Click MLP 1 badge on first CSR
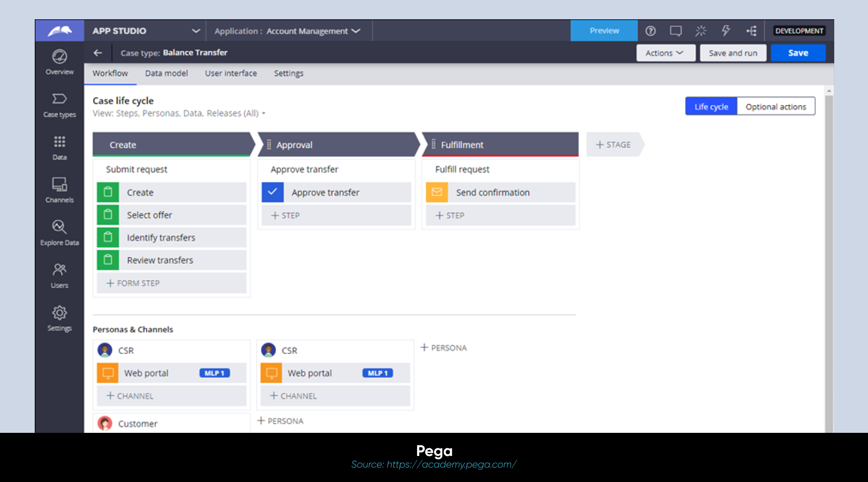Viewport: 868px width, 482px height. click(215, 373)
